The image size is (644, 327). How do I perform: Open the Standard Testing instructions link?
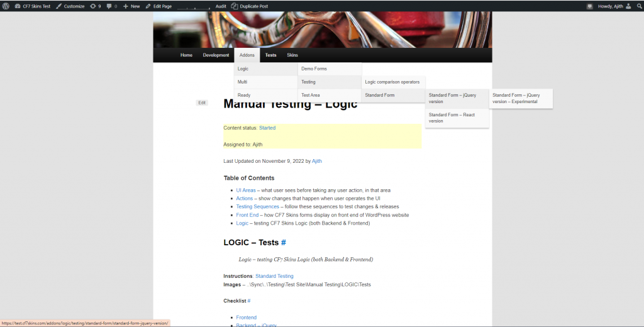274,276
